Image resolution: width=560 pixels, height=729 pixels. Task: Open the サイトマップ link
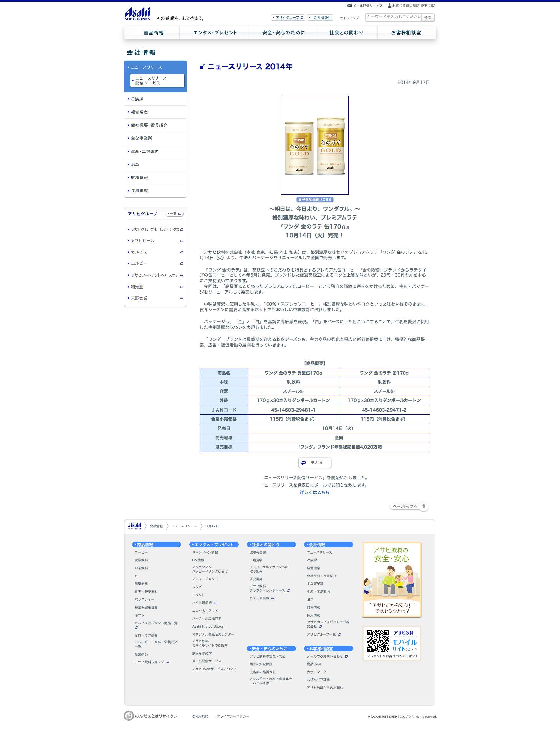click(x=349, y=18)
